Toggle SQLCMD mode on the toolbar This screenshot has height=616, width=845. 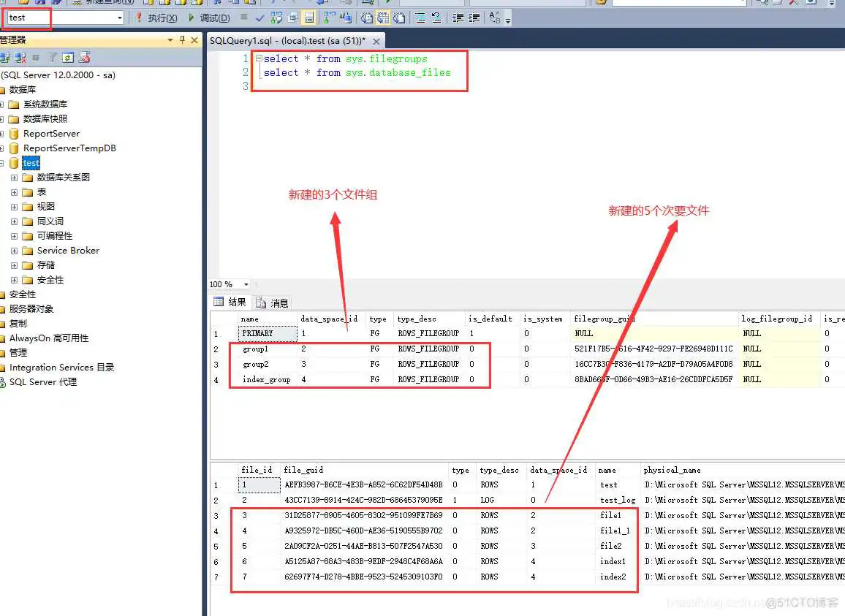click(292, 17)
